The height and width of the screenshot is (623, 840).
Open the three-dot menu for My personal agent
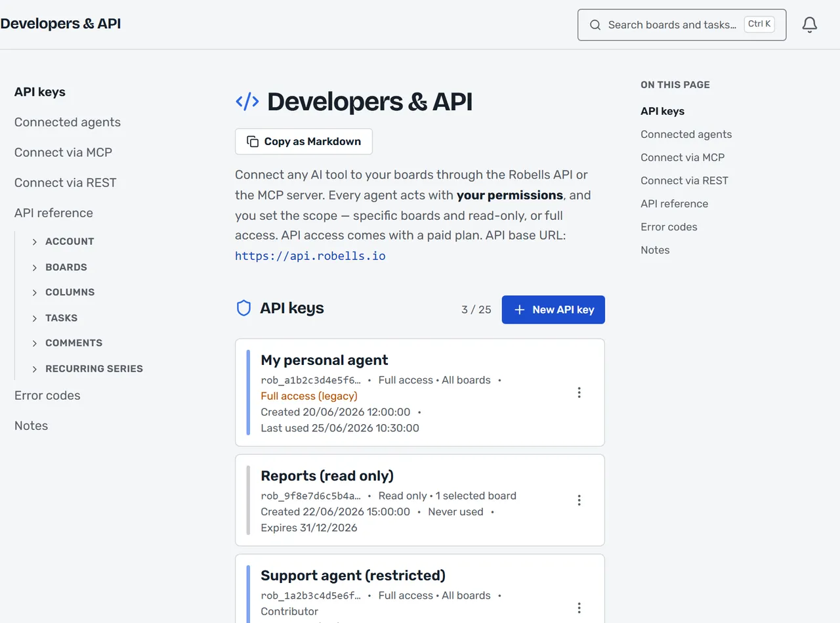pyautogui.click(x=579, y=393)
